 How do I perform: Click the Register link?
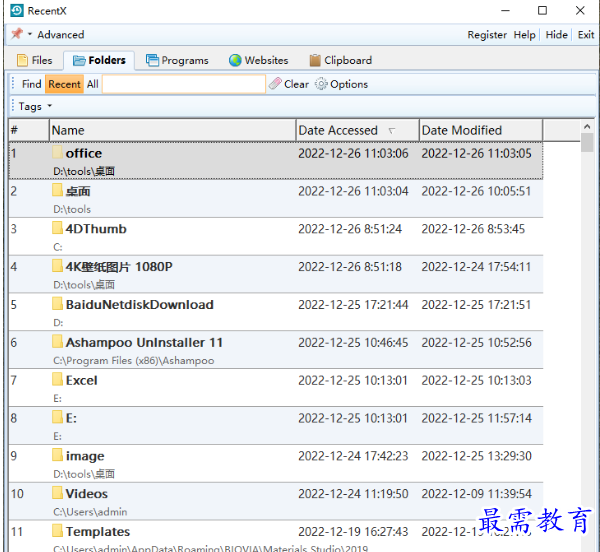pos(487,35)
